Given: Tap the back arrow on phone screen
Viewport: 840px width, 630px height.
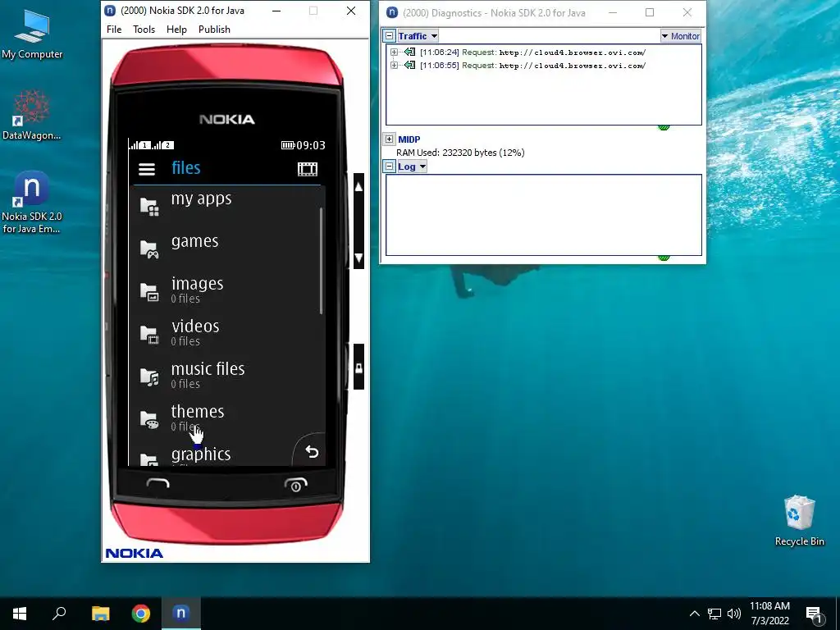Looking at the screenshot, I should click(x=312, y=452).
